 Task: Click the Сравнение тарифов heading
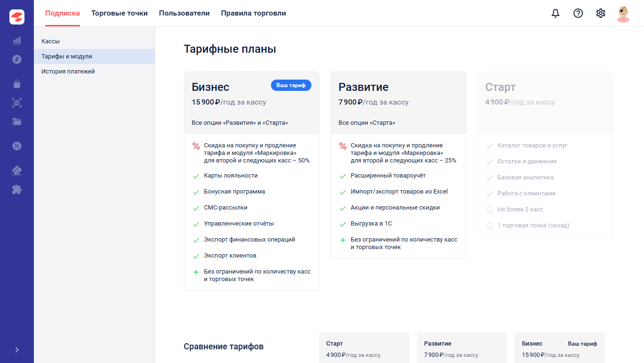click(223, 347)
